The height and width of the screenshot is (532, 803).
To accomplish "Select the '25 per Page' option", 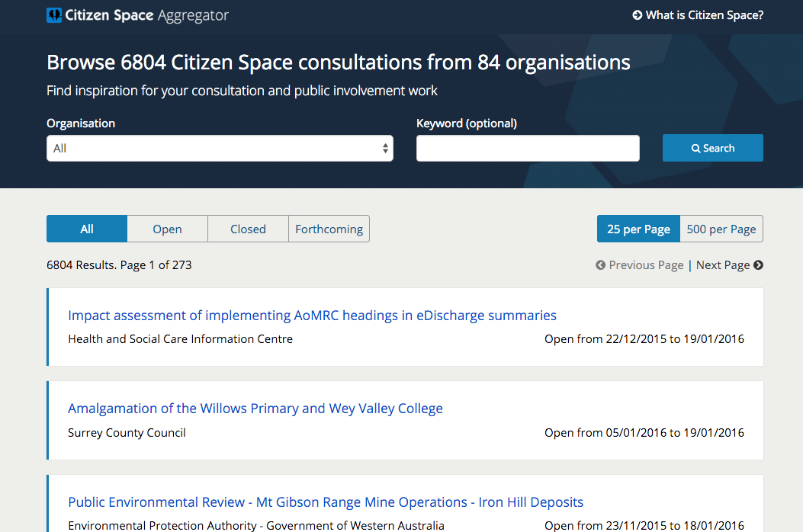I will [x=638, y=229].
